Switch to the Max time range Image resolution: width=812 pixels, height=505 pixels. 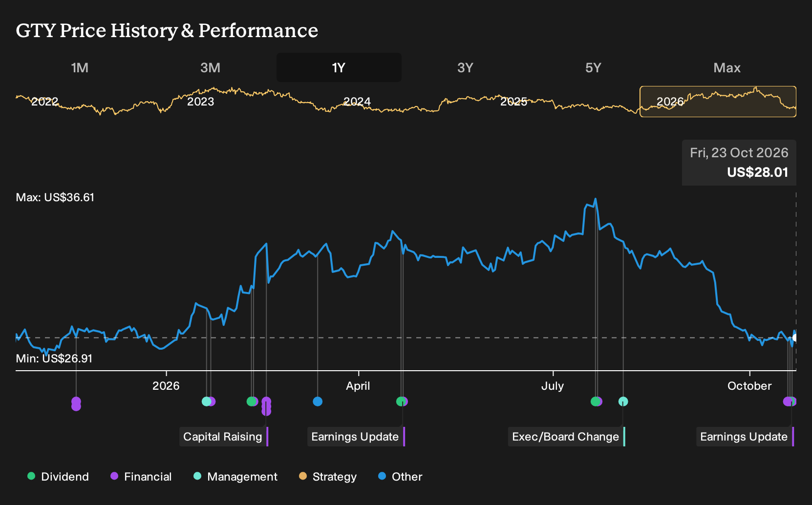(727, 67)
